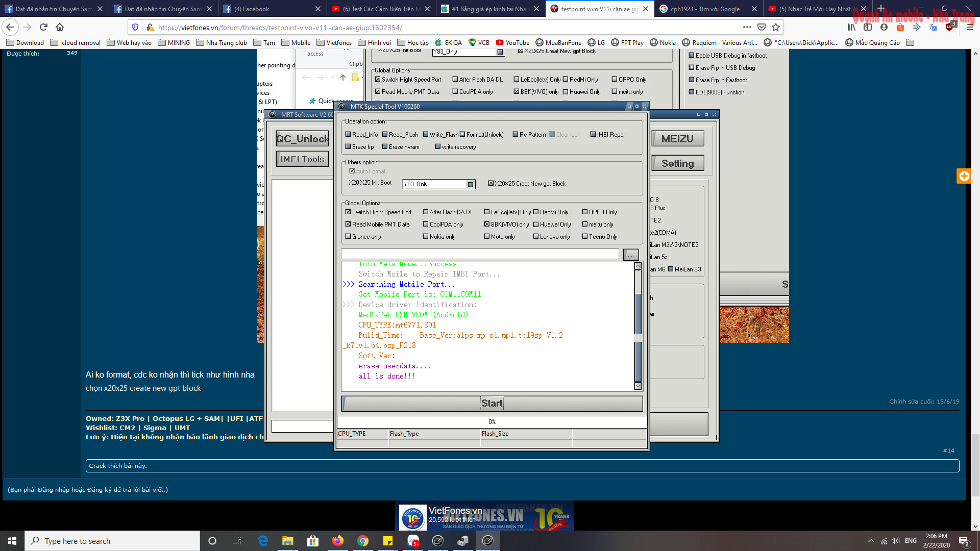This screenshot has width=980, height=551.
Task: Enable IMEI Repair checkbox
Action: pyautogui.click(x=593, y=135)
